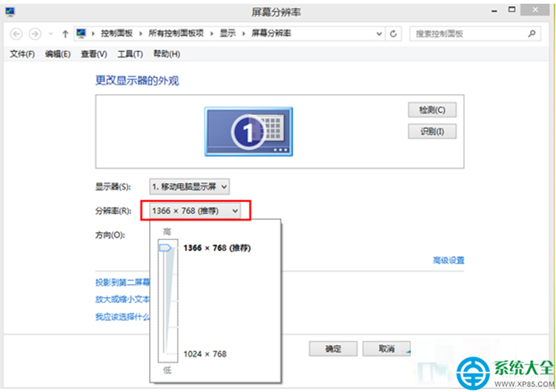The width and height of the screenshot is (556, 392).
Task: Select 控制面板 breadcrumb
Action: (x=116, y=33)
